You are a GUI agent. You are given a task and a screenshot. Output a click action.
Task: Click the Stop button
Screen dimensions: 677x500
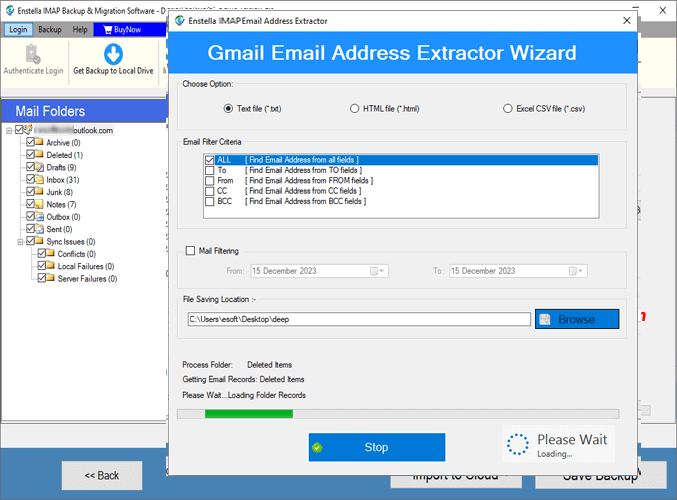tap(376, 447)
